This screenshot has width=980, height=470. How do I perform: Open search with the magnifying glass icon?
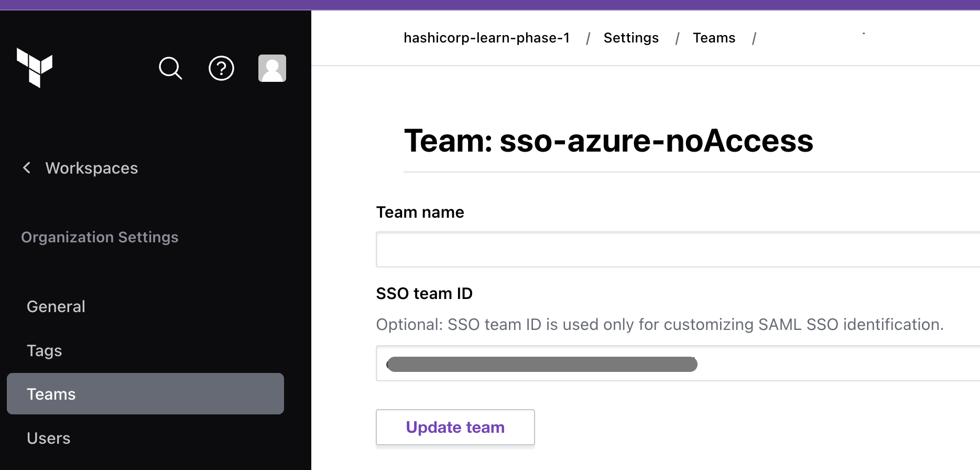[170, 68]
